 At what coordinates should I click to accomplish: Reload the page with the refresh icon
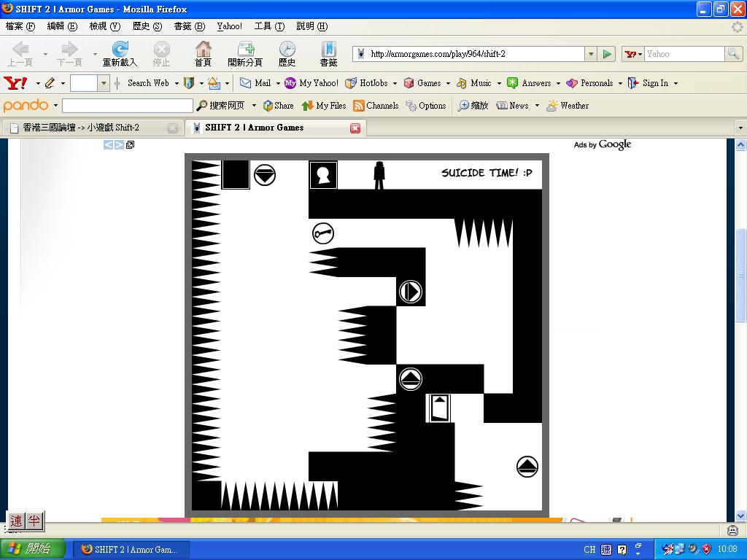(120, 53)
